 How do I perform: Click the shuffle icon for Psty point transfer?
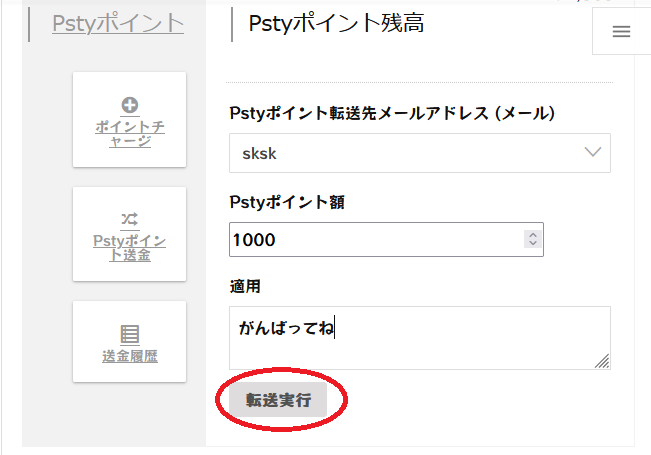point(130,219)
